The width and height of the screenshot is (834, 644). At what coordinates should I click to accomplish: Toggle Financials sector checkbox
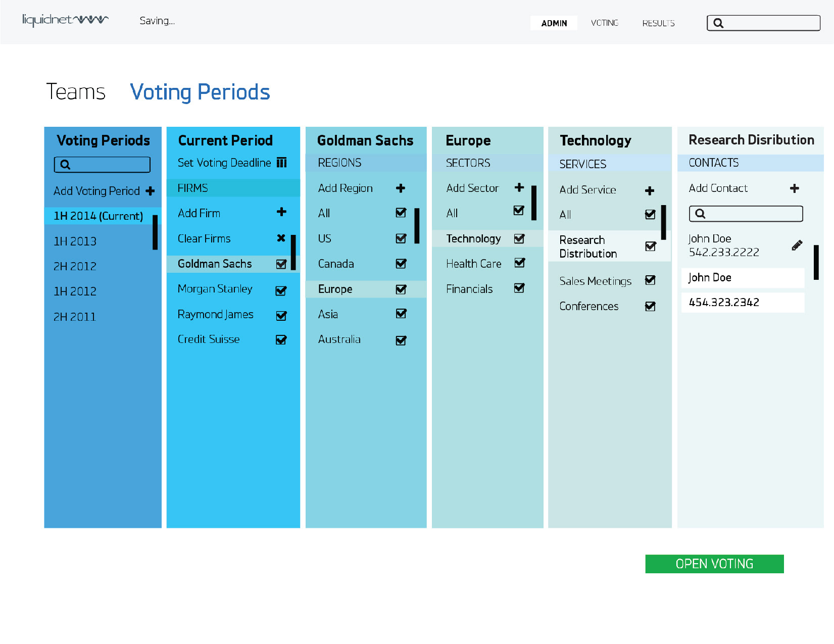tap(519, 288)
